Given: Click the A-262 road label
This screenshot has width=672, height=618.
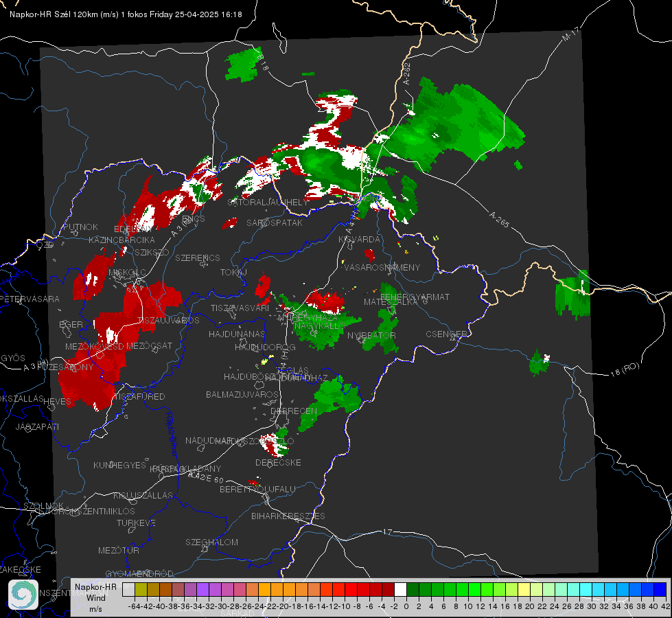Looking at the screenshot, I should click(407, 73).
